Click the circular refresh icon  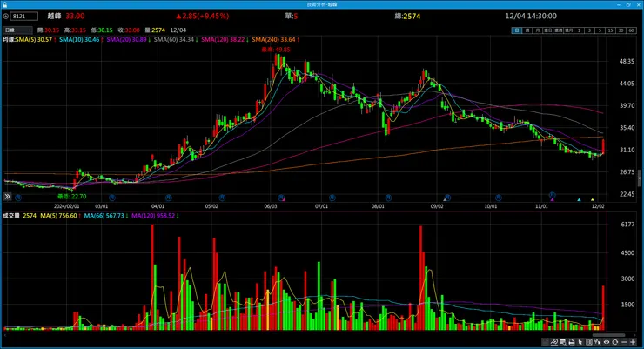tap(614, 342)
